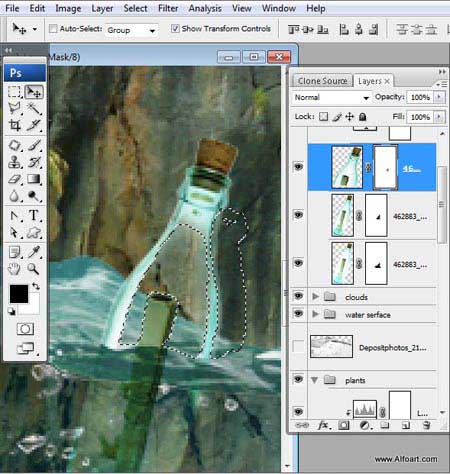The width and height of the screenshot is (450, 474).
Task: Select the Hand tool
Action: (14, 269)
